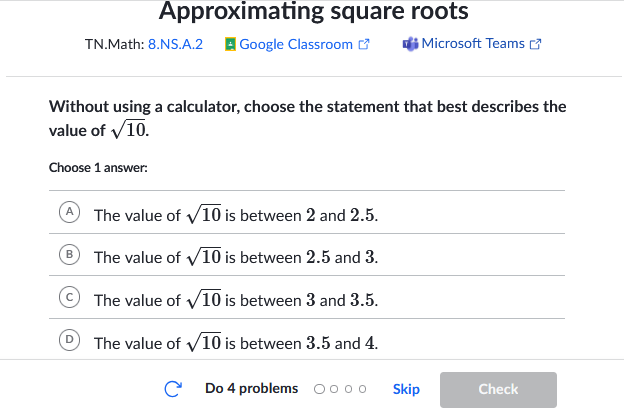Screen dimensions: 624x414
Task: Click the first problem progress dot
Action: pyautogui.click(x=319, y=389)
